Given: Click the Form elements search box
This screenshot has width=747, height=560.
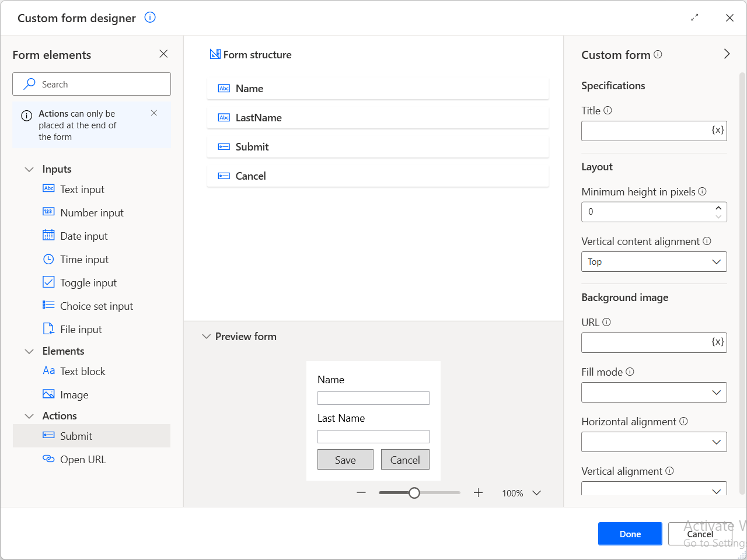Looking at the screenshot, I should (x=91, y=84).
